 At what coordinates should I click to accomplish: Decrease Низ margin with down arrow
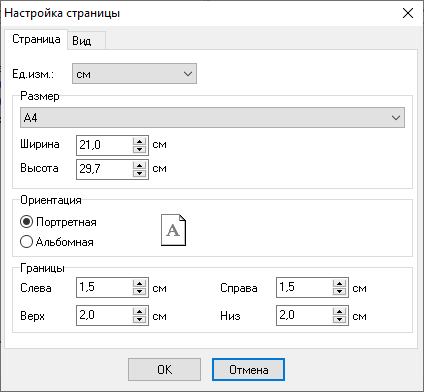(x=339, y=320)
